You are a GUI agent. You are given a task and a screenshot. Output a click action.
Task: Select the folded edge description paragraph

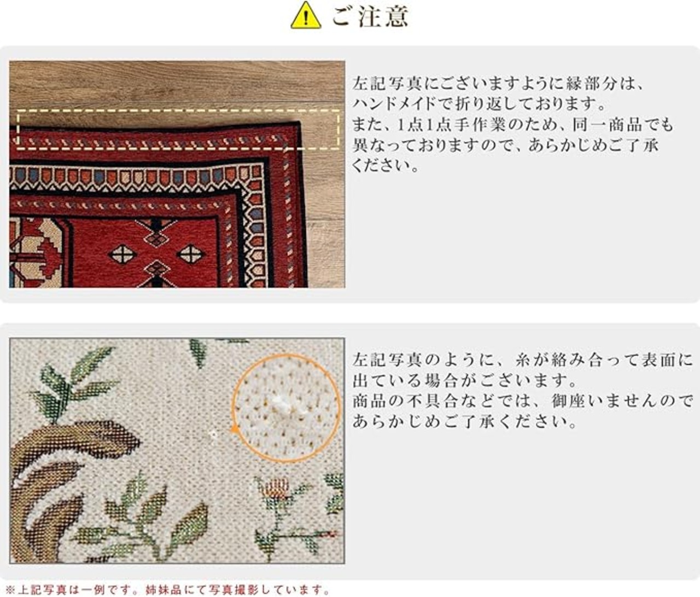(513, 124)
